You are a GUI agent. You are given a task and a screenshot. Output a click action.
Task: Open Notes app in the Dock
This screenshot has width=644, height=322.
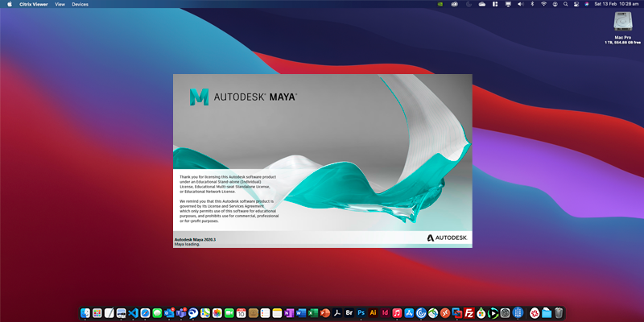tap(277, 313)
